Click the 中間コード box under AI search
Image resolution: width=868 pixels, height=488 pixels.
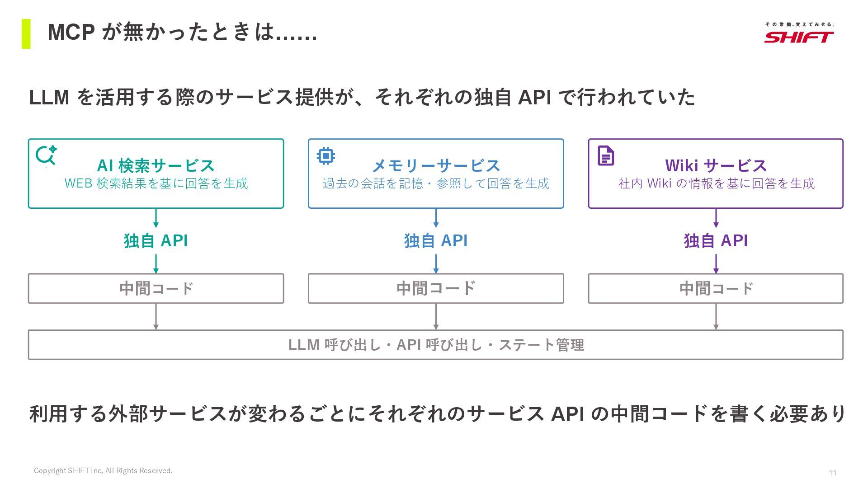coord(156,288)
